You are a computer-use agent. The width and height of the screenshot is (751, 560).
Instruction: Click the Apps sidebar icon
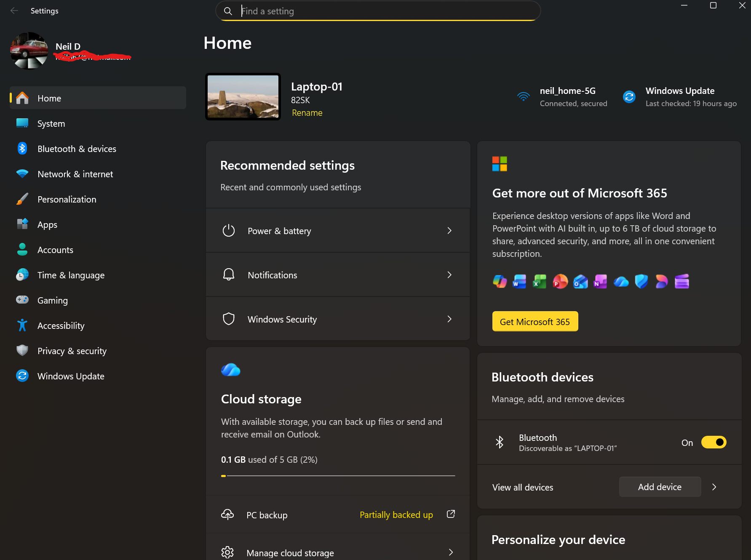click(x=22, y=224)
